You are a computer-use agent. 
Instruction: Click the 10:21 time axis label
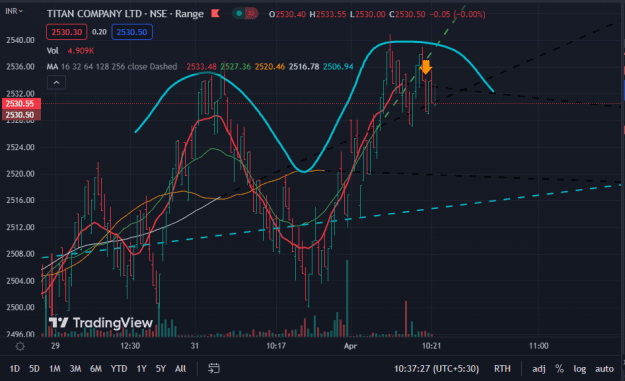431,346
